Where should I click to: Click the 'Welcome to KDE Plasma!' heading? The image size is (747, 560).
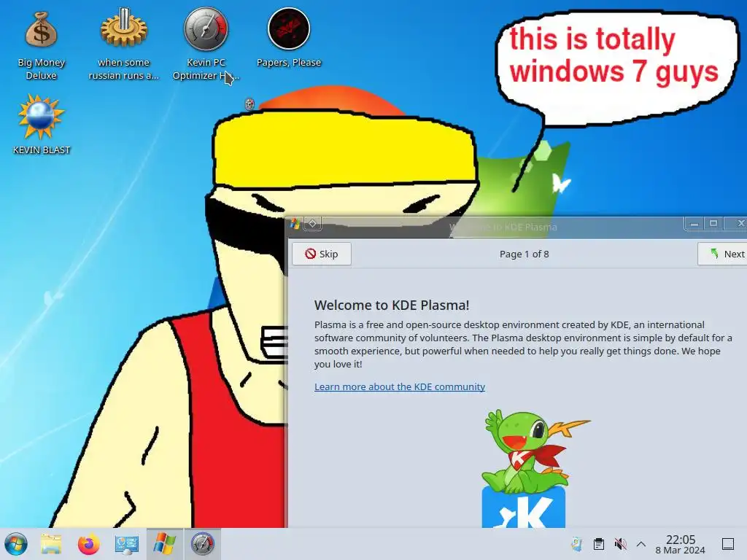pyautogui.click(x=392, y=306)
